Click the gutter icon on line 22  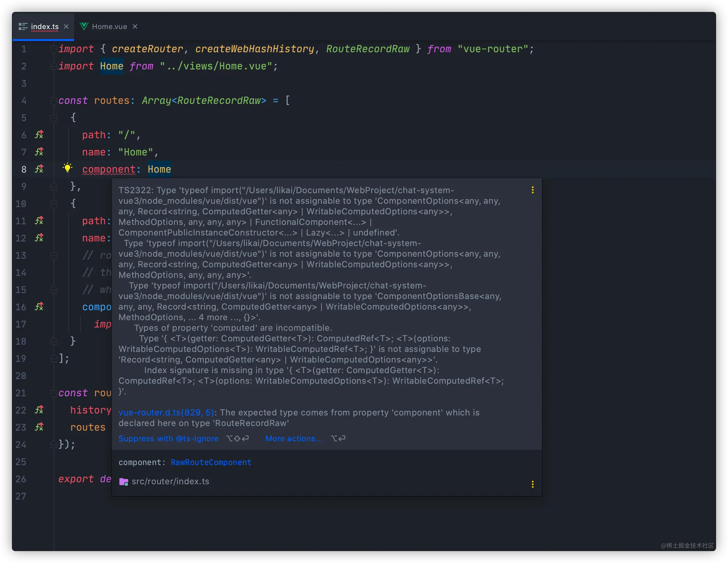[x=39, y=410]
